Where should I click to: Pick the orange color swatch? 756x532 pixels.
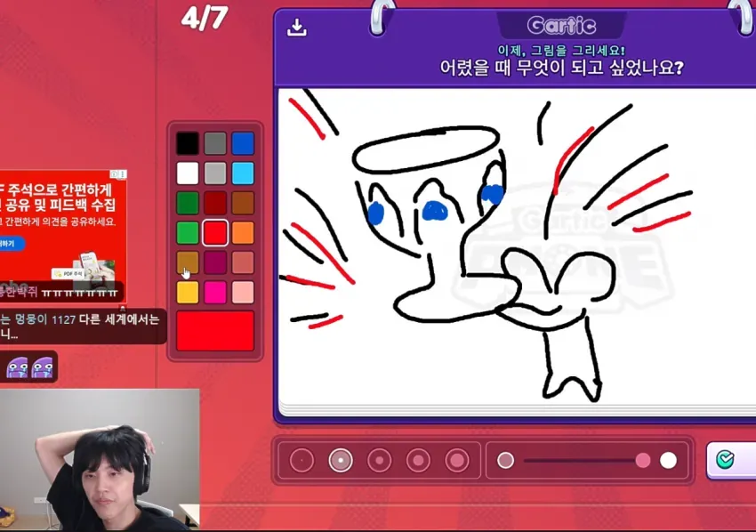click(x=243, y=233)
